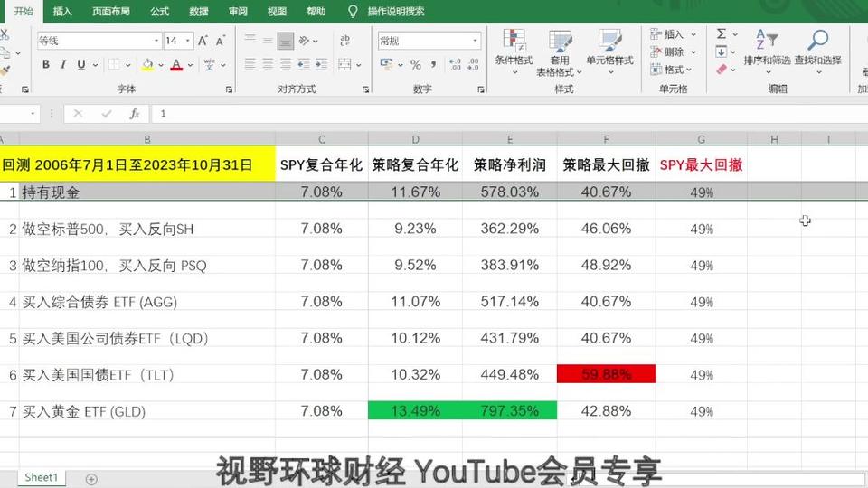Apply yellow fill color
Image resolution: width=868 pixels, height=488 pixels.
click(147, 65)
